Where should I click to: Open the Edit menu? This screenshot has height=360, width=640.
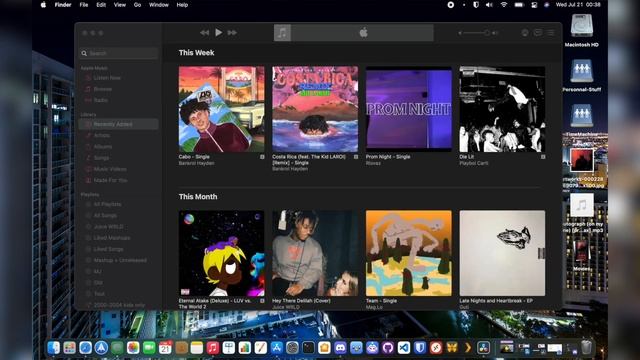(101, 5)
